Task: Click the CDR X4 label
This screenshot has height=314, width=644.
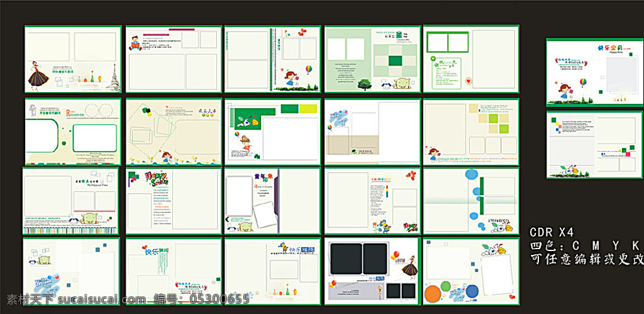Action: (x=551, y=232)
